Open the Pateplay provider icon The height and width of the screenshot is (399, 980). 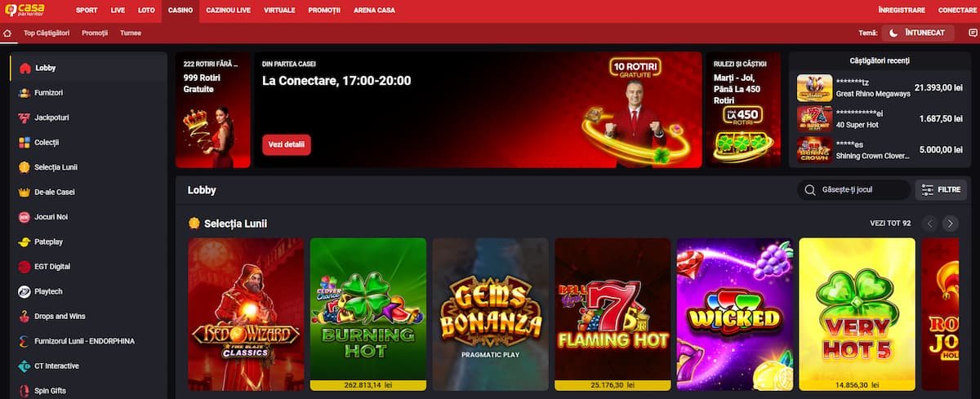coord(24,242)
